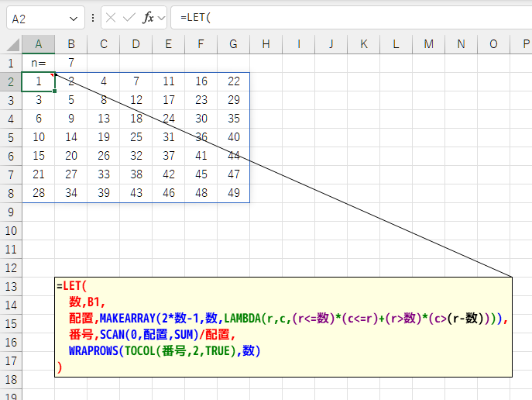Select column H header
This screenshot has height=400, width=532.
pyautogui.click(x=266, y=44)
